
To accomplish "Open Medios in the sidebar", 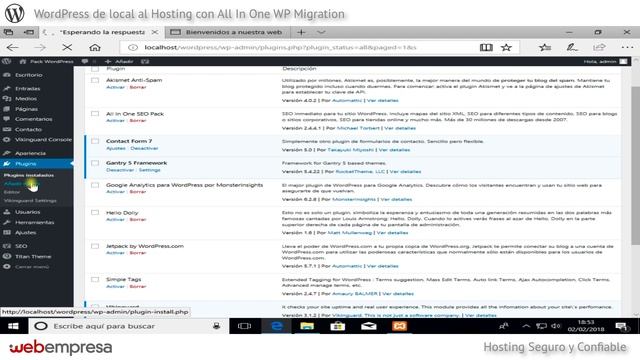I will coord(26,99).
